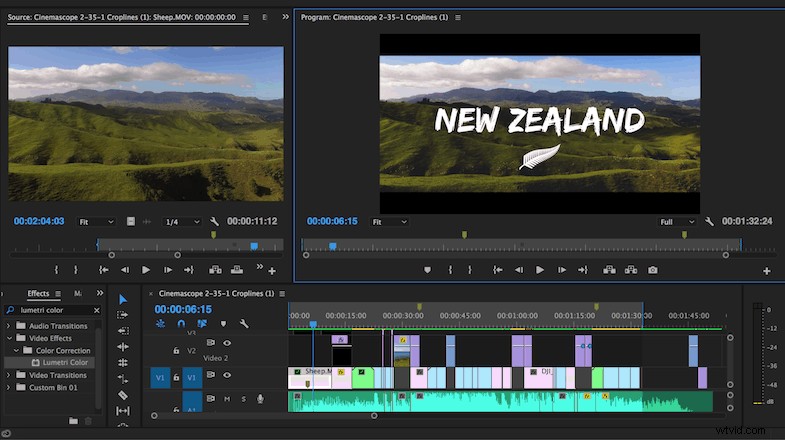
Task: Step forward one frame in Program monitor
Action: 562,270
